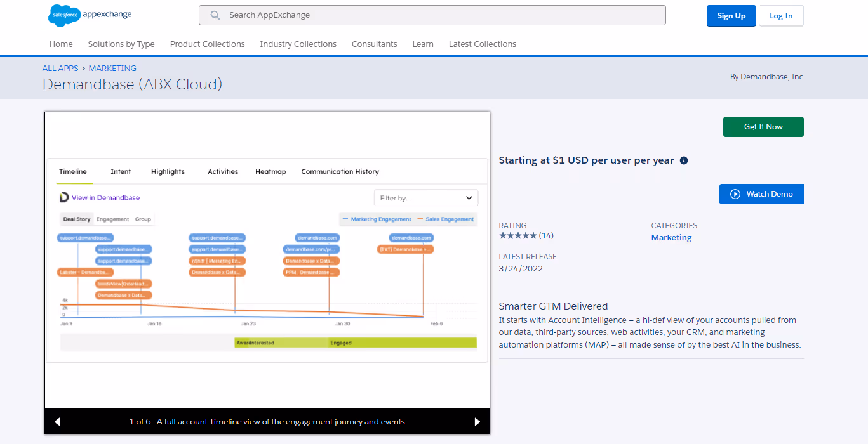Screen dimensions: 868x444
Task: Select the Activities tab in the screenshot
Action: coord(223,172)
